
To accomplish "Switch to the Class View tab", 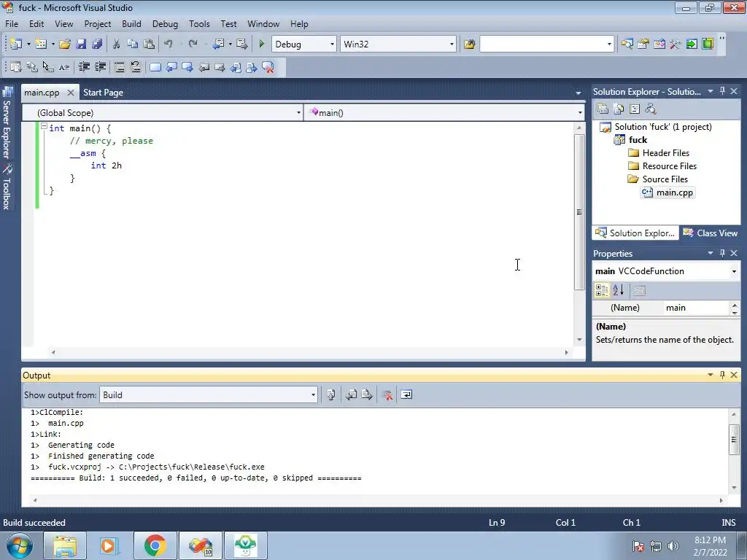I will coord(711,233).
